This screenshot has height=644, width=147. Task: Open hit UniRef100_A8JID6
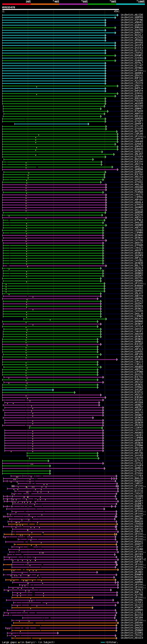[132, 15]
